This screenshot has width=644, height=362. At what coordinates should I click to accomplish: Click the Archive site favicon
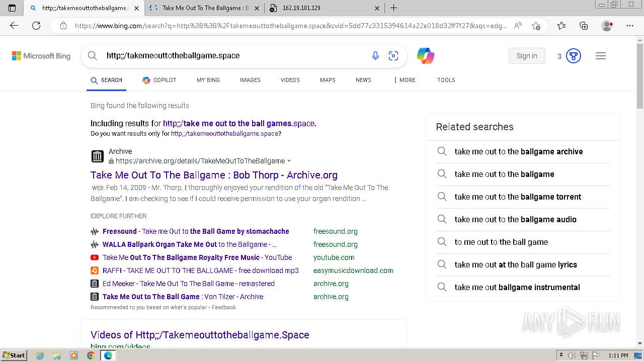[x=98, y=156]
